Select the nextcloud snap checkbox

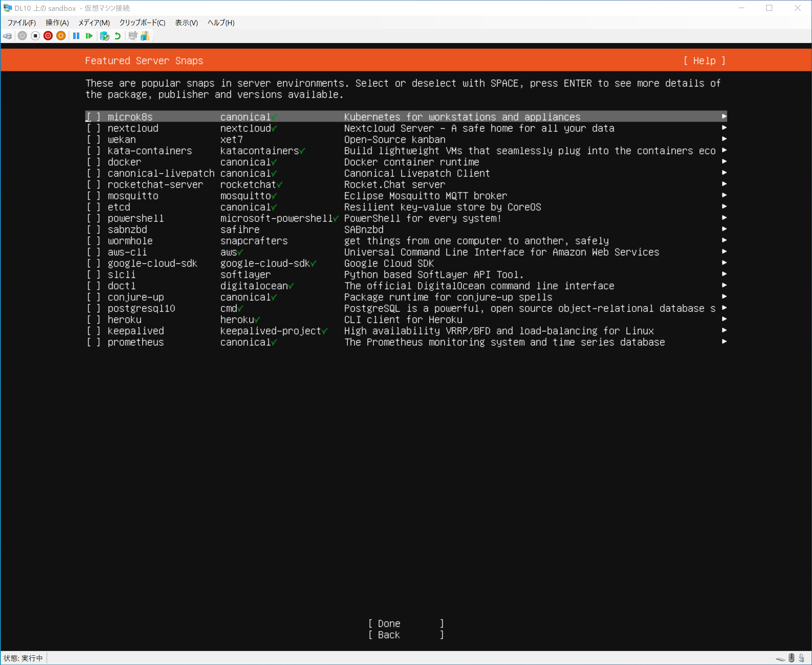(93, 128)
